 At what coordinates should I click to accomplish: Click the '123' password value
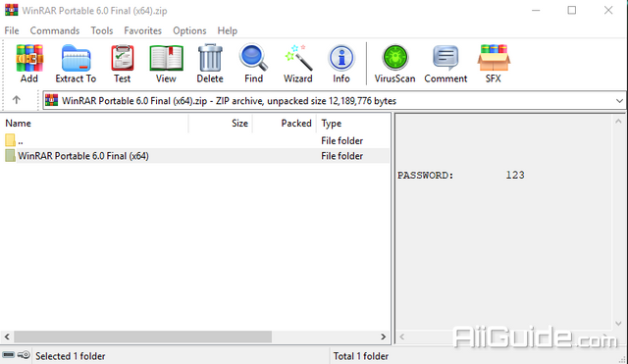pyautogui.click(x=515, y=175)
